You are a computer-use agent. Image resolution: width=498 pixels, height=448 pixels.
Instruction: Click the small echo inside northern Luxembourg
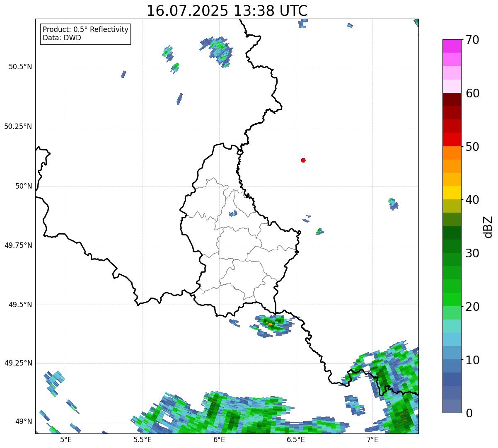point(233,213)
